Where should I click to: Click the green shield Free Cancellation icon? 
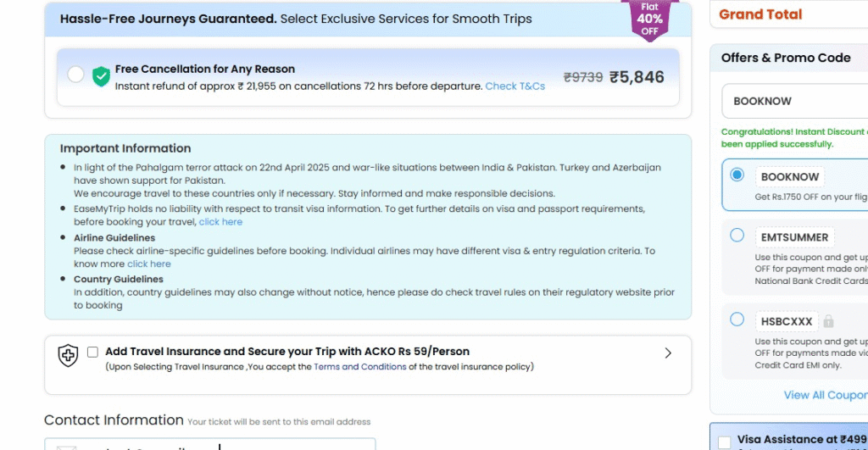click(101, 76)
